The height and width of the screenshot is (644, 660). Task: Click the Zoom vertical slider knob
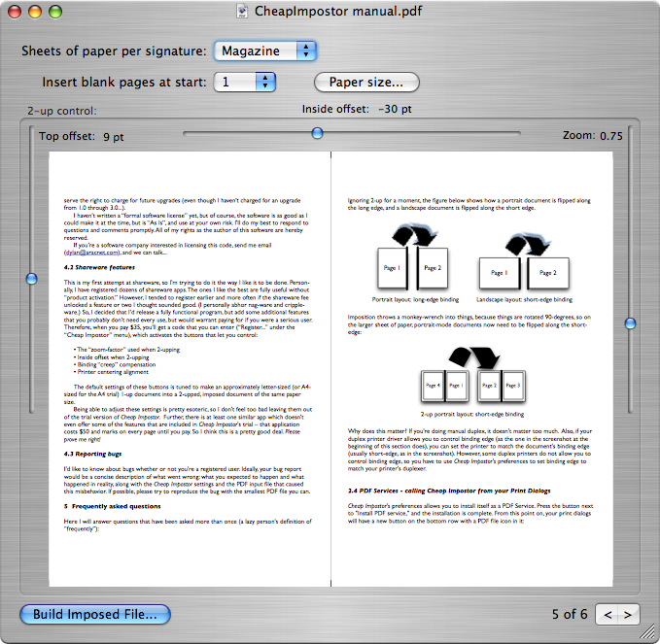pyautogui.click(x=631, y=322)
